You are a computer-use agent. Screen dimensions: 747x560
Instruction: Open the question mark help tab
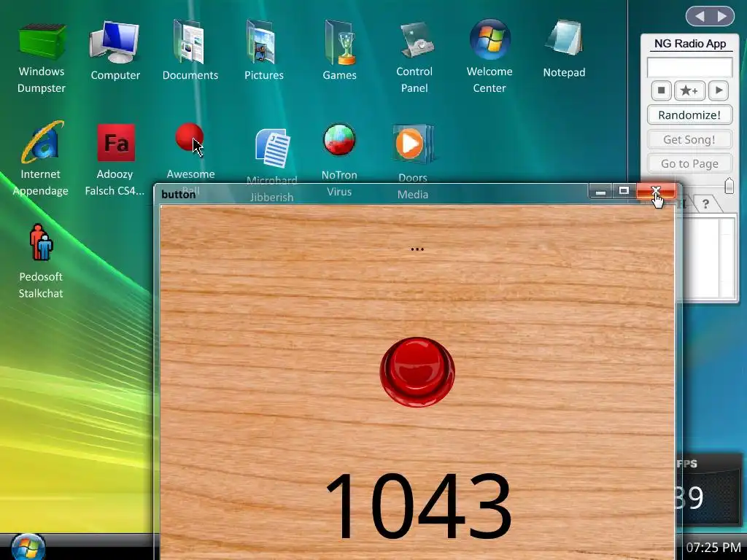[705, 204]
